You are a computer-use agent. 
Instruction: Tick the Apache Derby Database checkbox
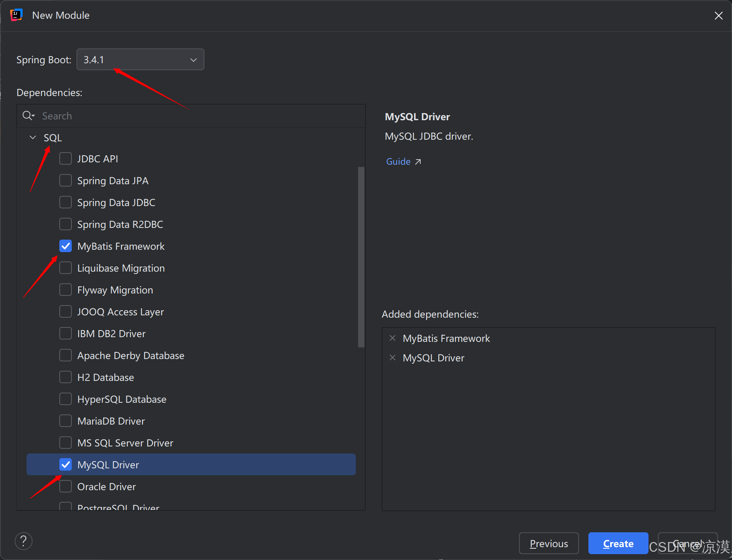[66, 355]
